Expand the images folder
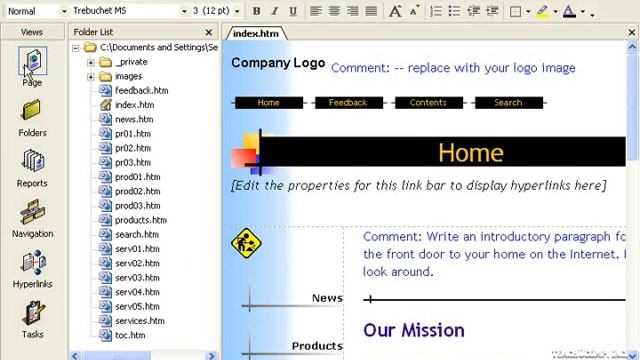 (91, 77)
